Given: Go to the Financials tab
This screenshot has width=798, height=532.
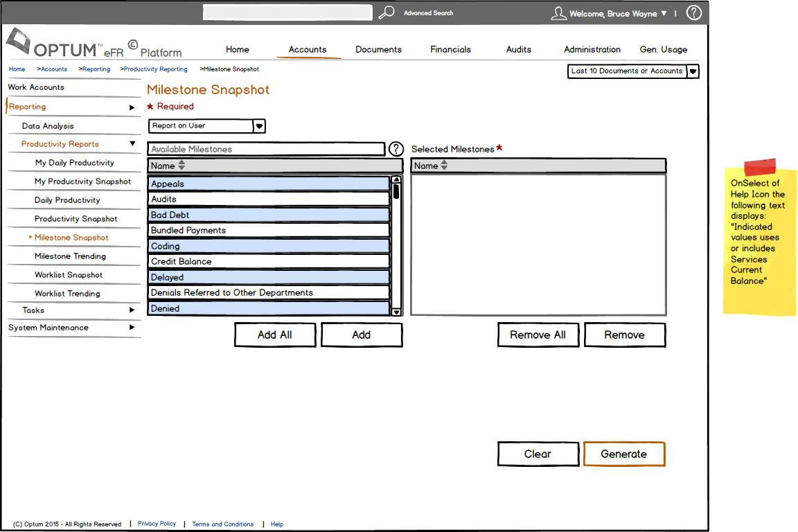Looking at the screenshot, I should pyautogui.click(x=450, y=50).
